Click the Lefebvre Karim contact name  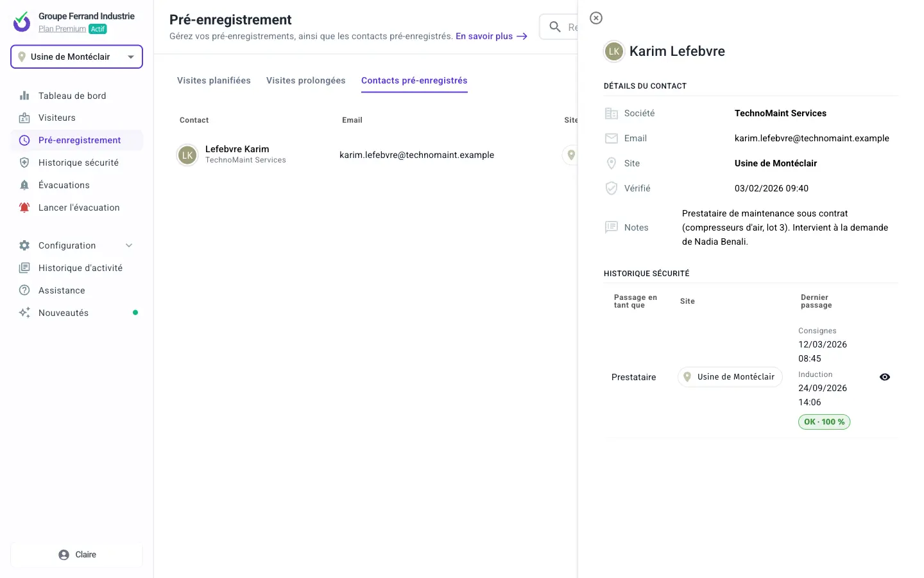pos(237,149)
